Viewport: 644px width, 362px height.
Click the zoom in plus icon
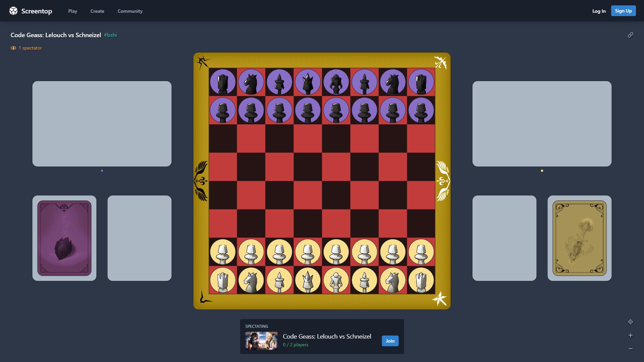[x=631, y=335]
